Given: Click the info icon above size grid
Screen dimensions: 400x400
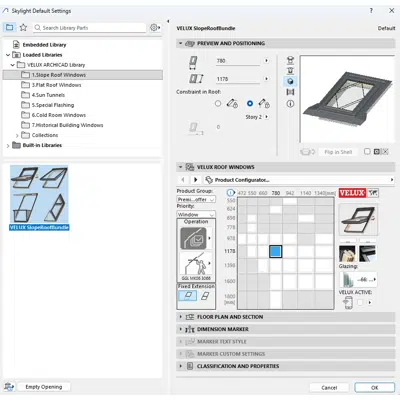Looking at the screenshot, I should (231, 193).
